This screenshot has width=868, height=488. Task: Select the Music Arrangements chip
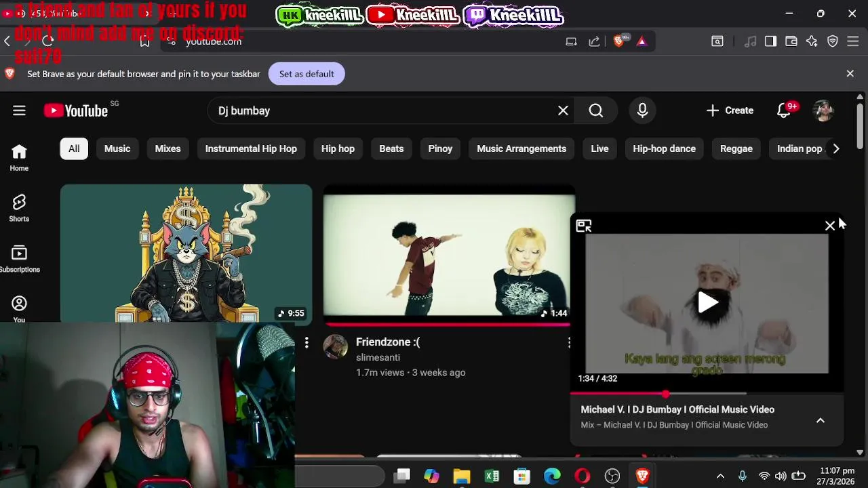521,148
